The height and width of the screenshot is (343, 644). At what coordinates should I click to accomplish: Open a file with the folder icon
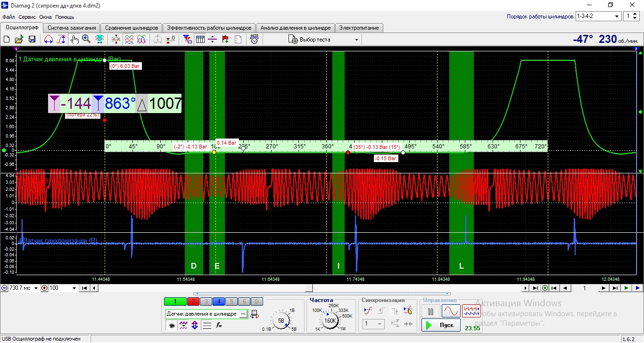19,40
